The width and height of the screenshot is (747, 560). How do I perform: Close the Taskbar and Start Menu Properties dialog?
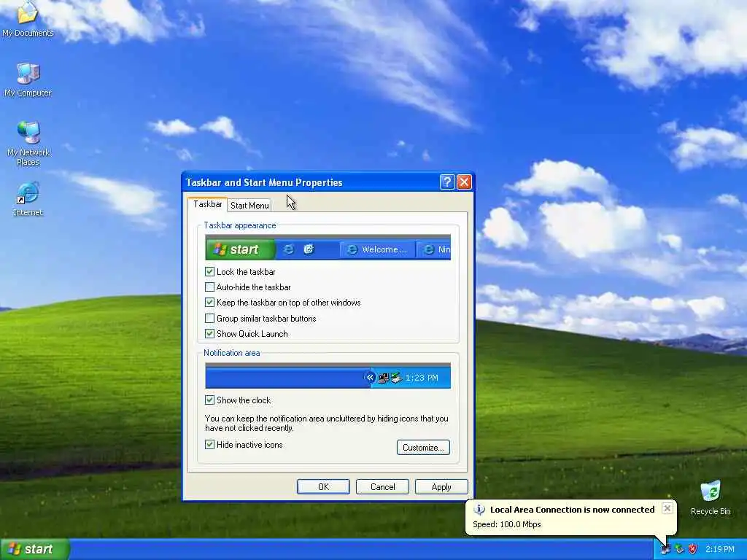[464, 182]
